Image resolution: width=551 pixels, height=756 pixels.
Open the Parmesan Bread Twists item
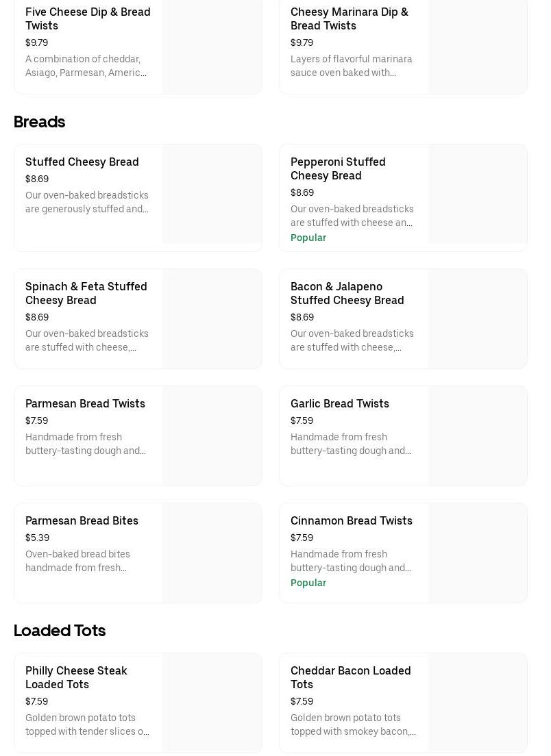coord(85,403)
